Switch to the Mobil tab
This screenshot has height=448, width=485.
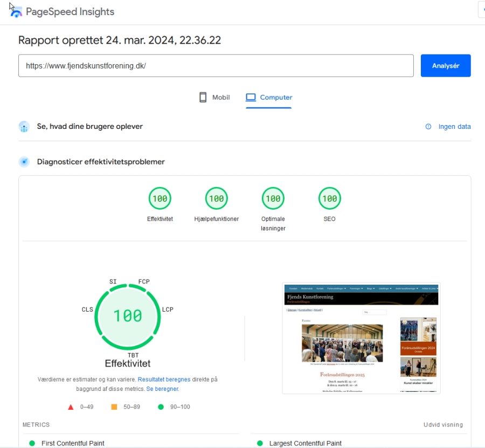(214, 98)
